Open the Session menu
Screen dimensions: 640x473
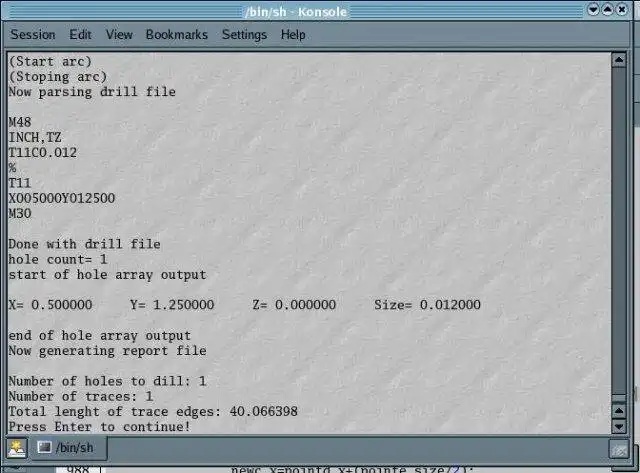[33, 34]
